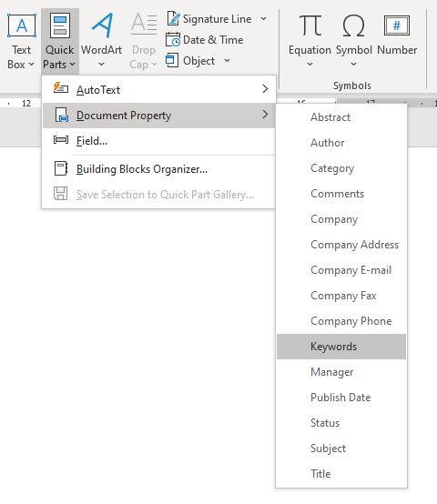The image size is (437, 504).
Task: Open the Symbol omega icon
Action: [x=354, y=25]
